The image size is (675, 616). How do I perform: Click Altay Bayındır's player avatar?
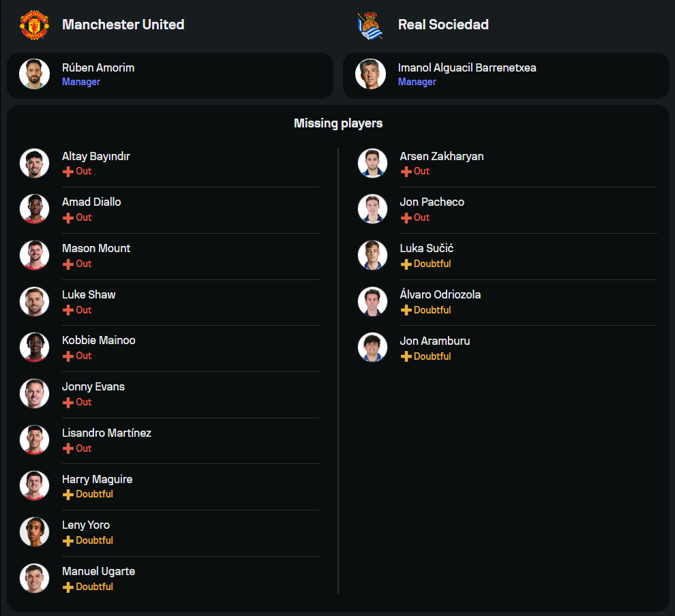34,164
